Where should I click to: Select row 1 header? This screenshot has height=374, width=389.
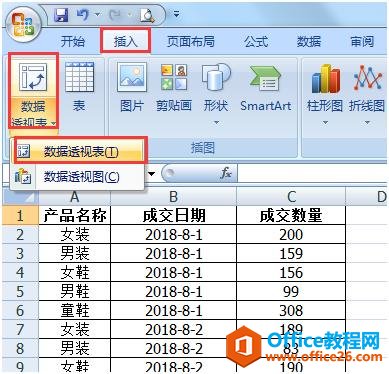pyautogui.click(x=20, y=215)
